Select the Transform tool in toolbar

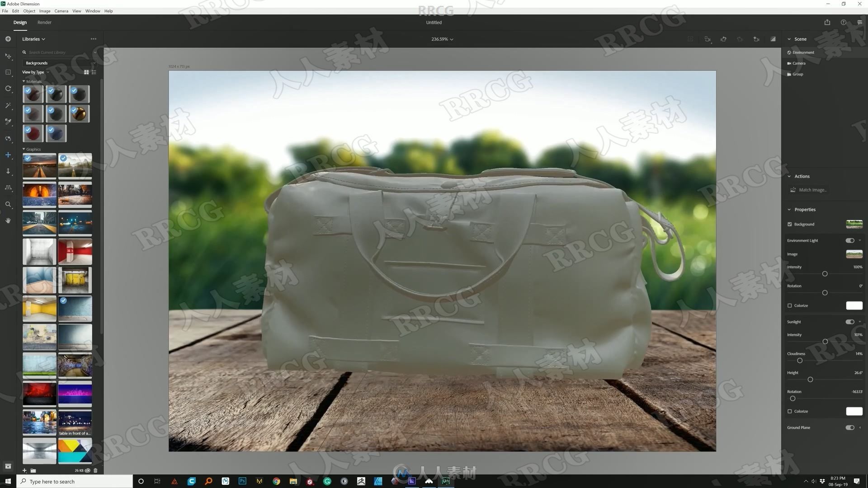click(x=8, y=56)
